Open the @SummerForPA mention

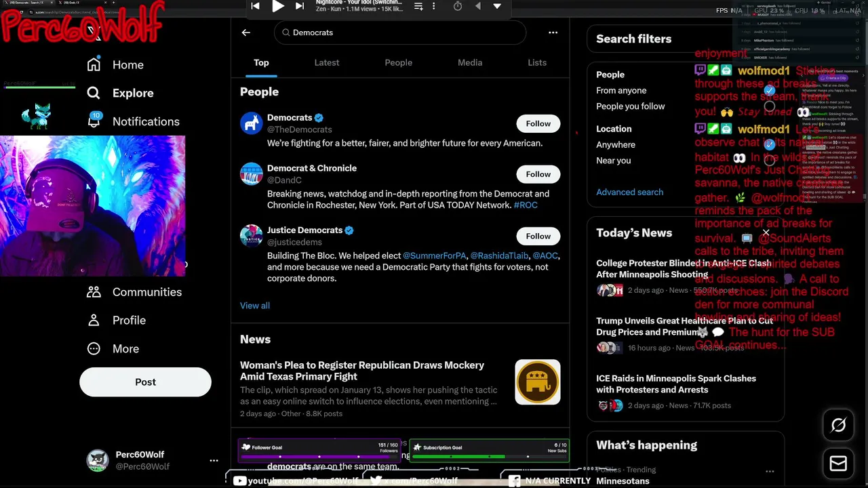(x=435, y=256)
